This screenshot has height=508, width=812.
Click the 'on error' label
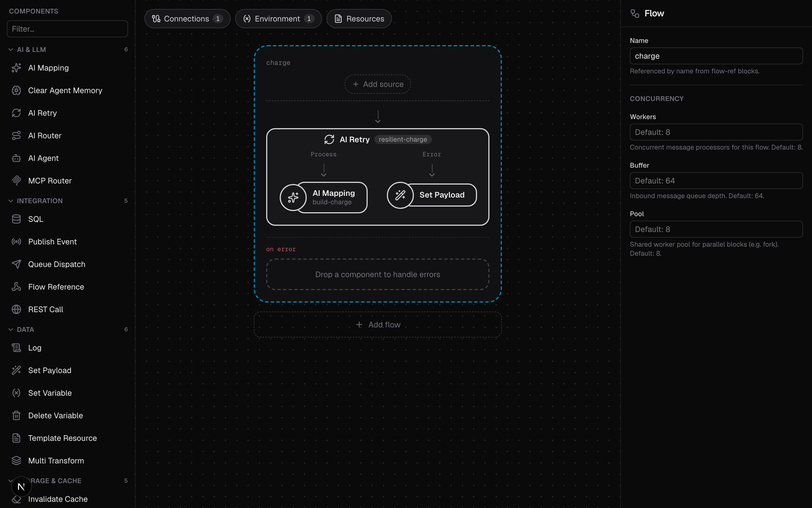[x=281, y=249]
